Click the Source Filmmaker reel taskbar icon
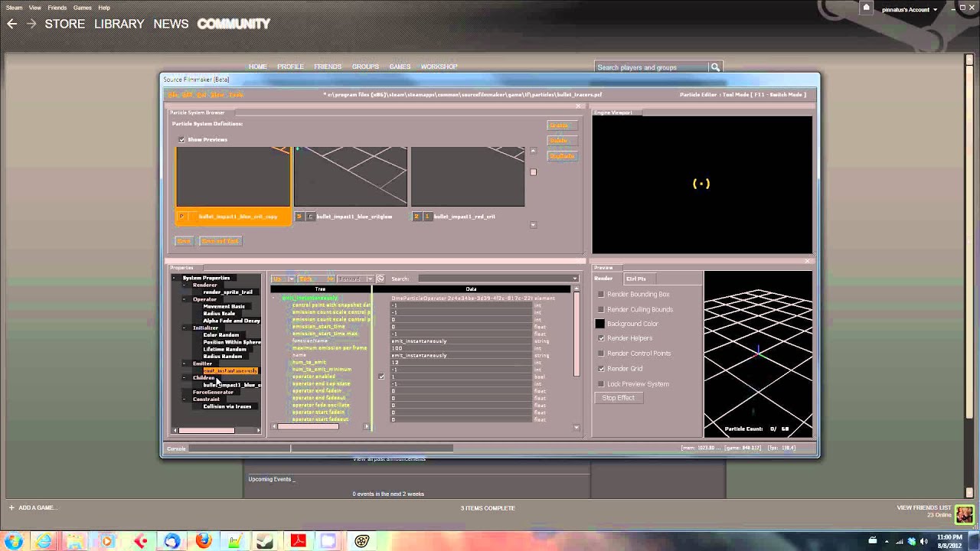 (x=362, y=541)
